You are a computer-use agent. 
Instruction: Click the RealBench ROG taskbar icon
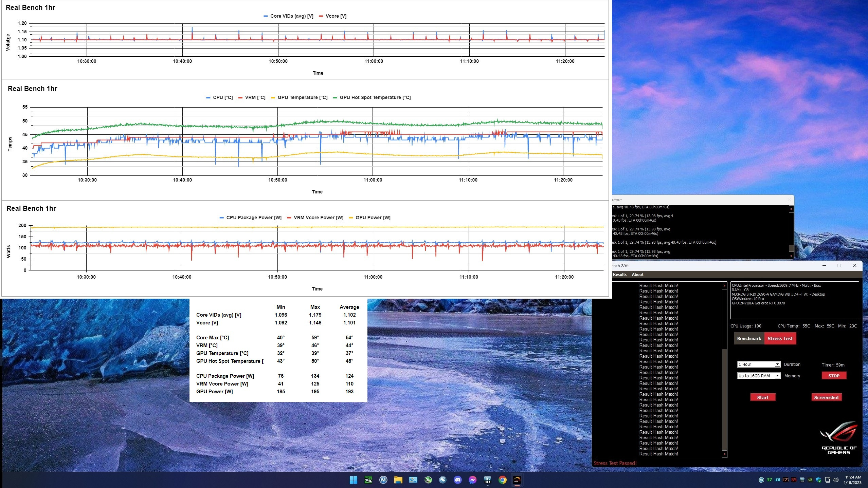coord(517,480)
